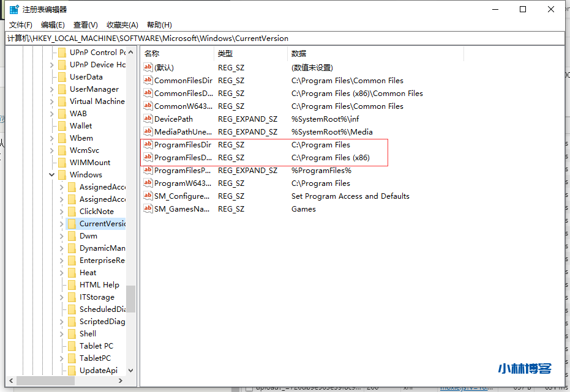Click the folder icon beside the Shell key
Screen dimensions: 570x392
coord(72,334)
